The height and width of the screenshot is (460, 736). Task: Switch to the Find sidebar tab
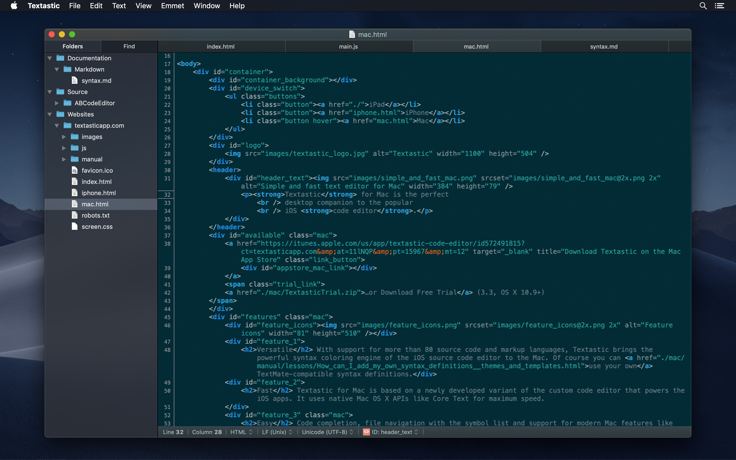pyautogui.click(x=129, y=46)
